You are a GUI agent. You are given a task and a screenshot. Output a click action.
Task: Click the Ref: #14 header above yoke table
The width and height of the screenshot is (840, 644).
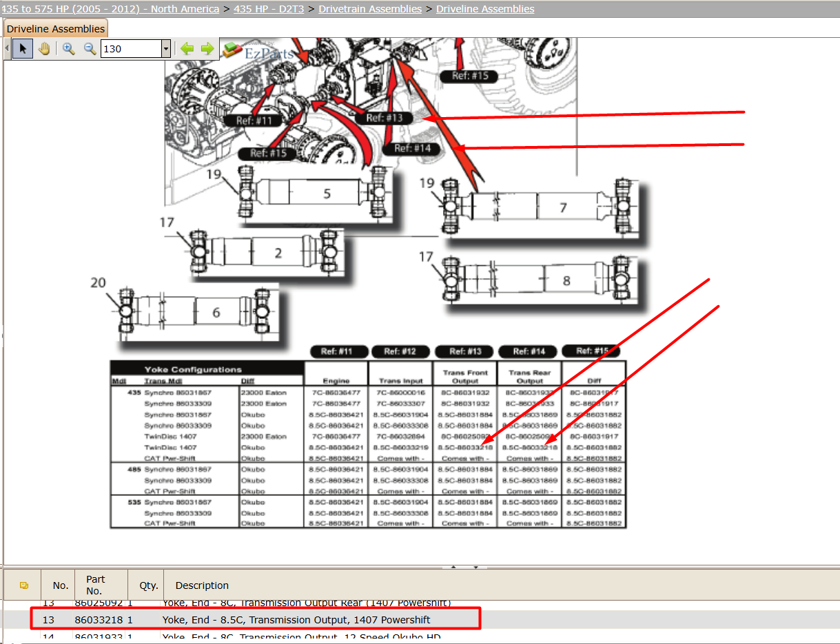[x=529, y=351]
